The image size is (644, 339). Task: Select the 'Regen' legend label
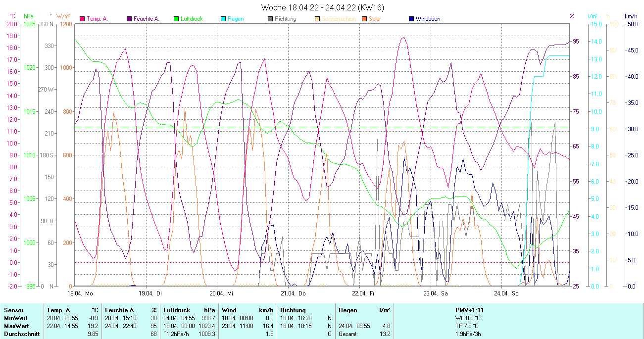pos(236,19)
